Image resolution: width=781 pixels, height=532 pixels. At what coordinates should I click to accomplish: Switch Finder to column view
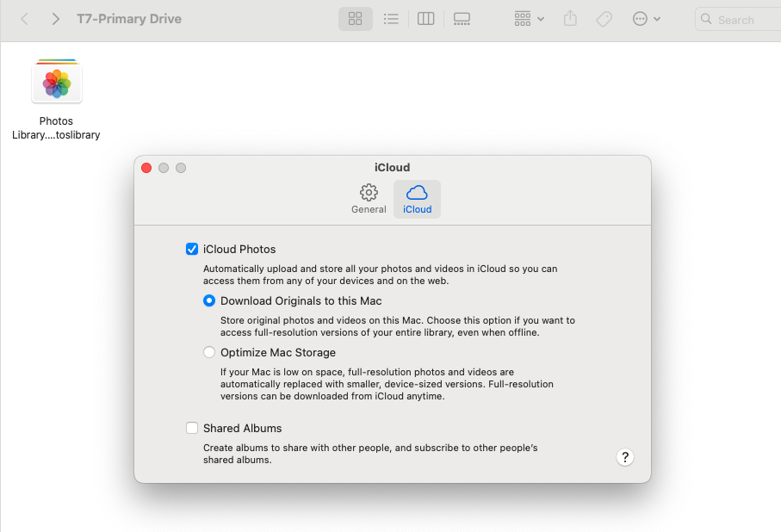tap(426, 19)
